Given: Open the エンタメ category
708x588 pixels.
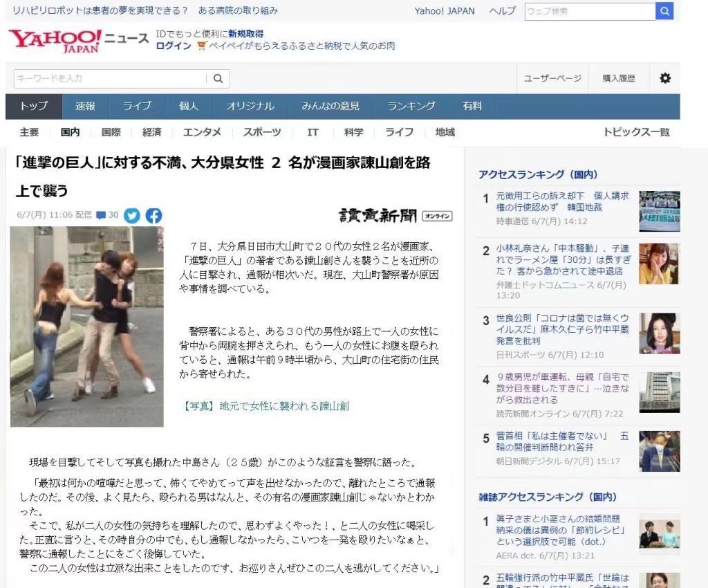Looking at the screenshot, I should pos(202,132).
